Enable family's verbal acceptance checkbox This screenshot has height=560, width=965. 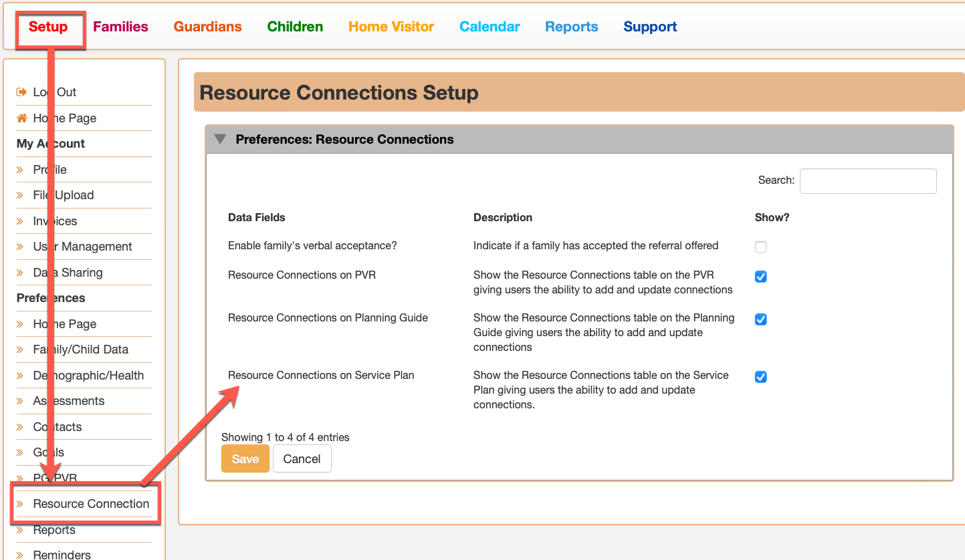click(761, 247)
